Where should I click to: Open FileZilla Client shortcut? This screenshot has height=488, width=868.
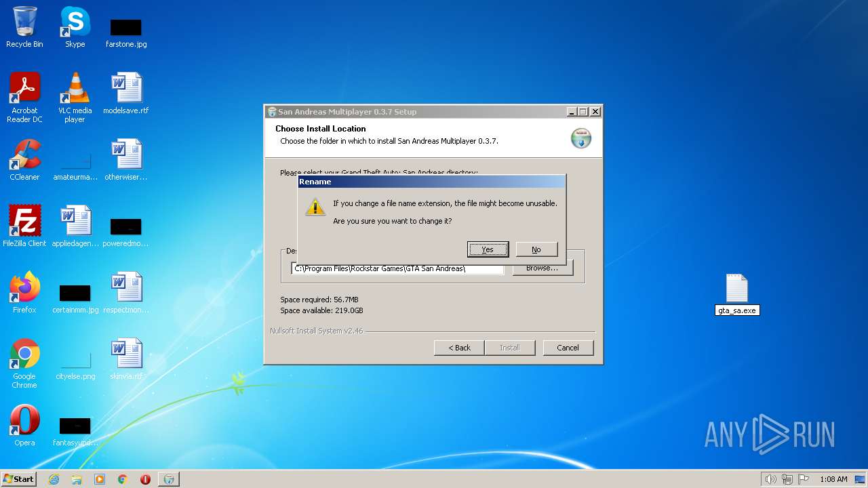coord(24,226)
